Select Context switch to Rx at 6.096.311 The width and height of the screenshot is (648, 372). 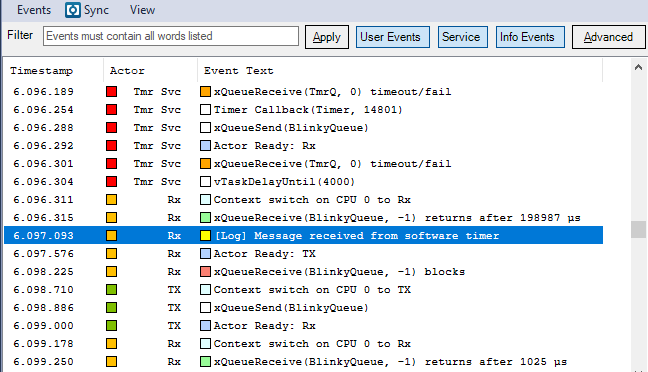pos(312,200)
